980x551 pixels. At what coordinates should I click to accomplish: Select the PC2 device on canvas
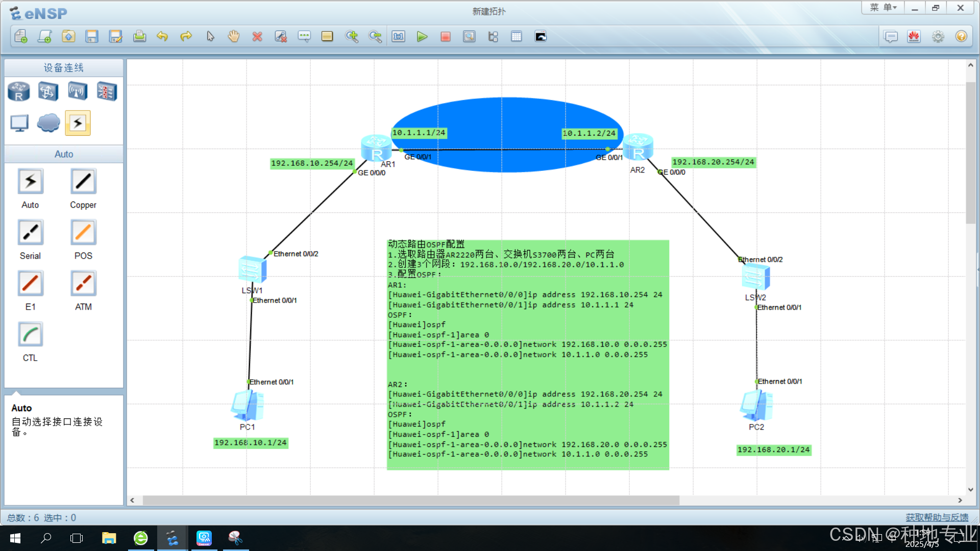click(x=756, y=406)
